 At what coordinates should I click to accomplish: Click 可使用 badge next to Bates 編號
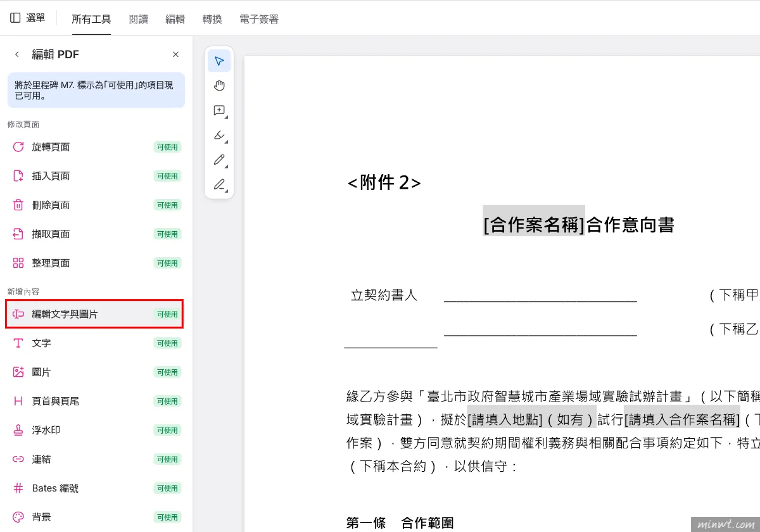pos(167,488)
